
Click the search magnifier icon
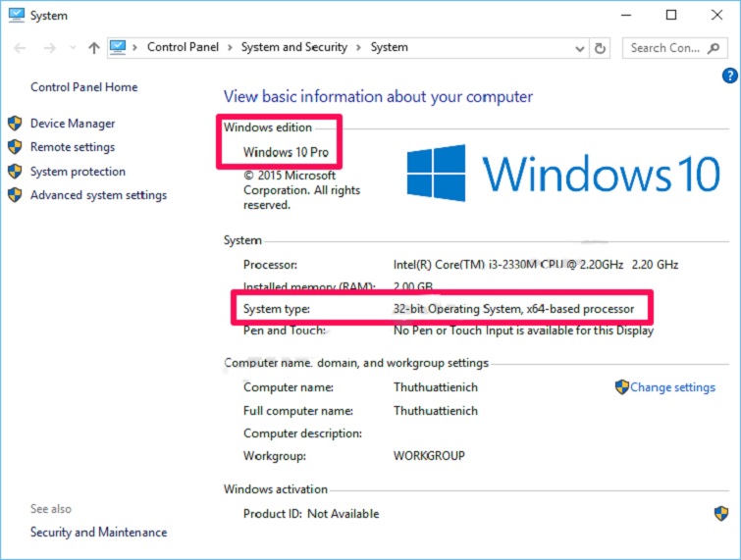(x=714, y=48)
